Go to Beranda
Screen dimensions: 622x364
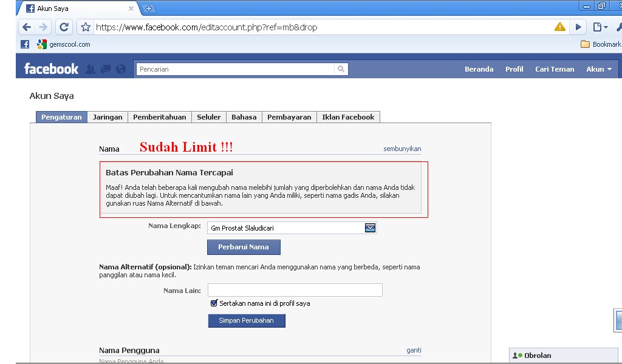pos(479,69)
